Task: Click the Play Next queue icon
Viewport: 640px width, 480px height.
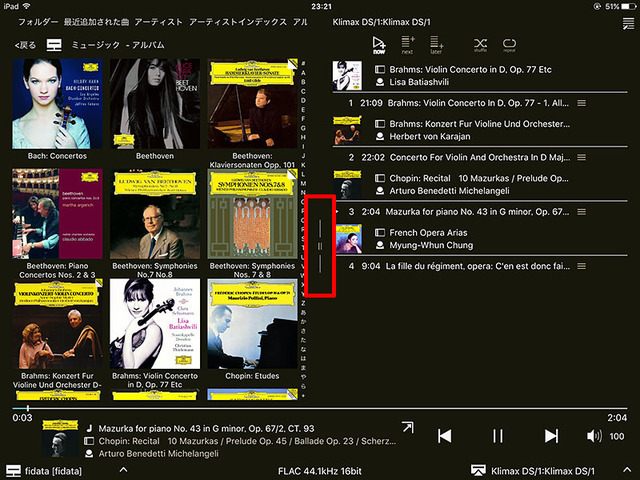Action: 407,44
